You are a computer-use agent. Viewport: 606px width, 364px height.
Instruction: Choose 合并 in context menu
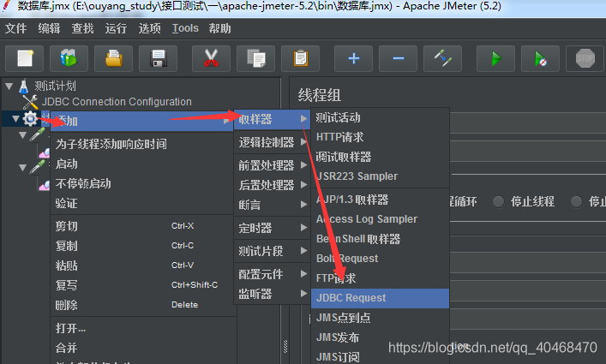142,349
